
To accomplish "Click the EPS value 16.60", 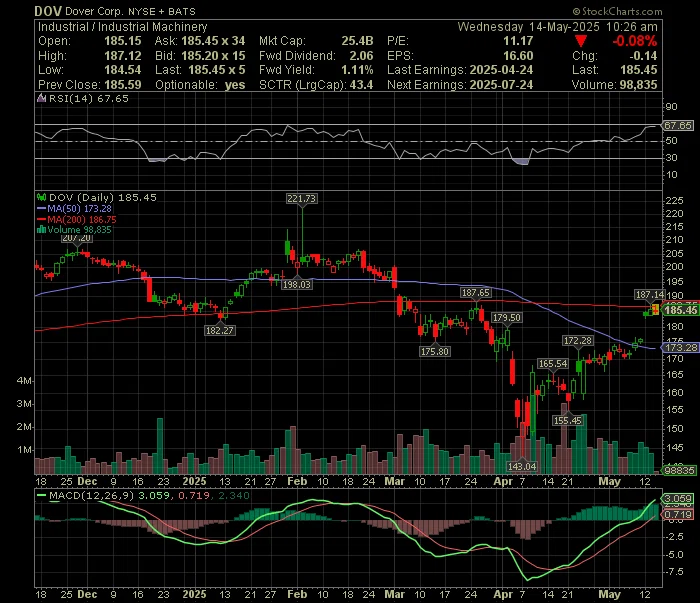I will pos(518,56).
